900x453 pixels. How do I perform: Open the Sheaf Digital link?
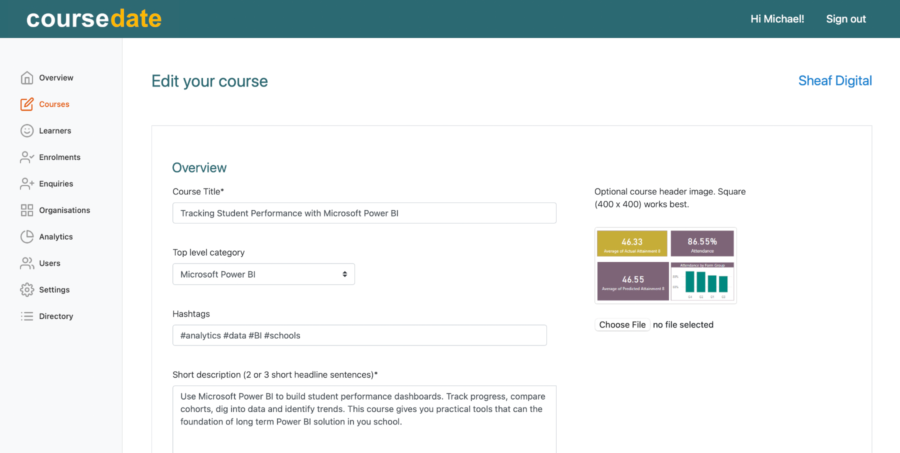point(835,81)
